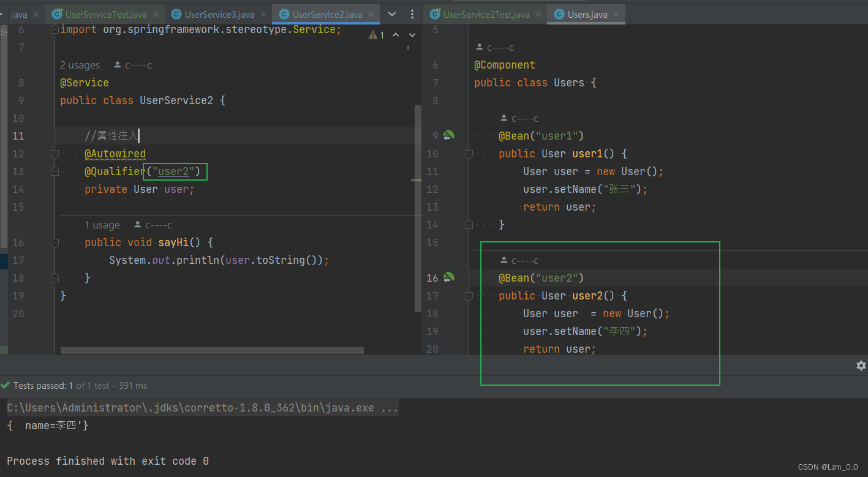
Task: Click author hint above @Service annotation
Action: [x=132, y=66]
